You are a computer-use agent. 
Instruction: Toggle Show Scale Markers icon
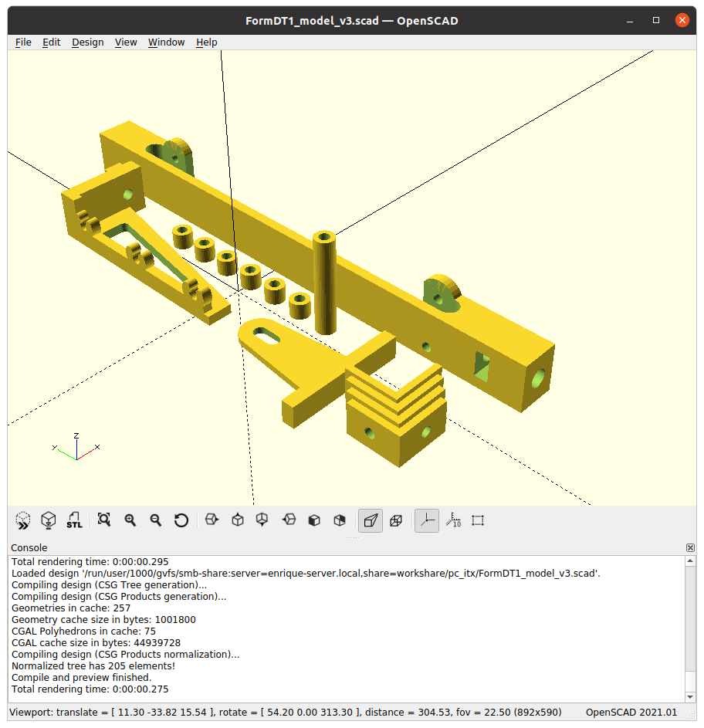(x=453, y=520)
